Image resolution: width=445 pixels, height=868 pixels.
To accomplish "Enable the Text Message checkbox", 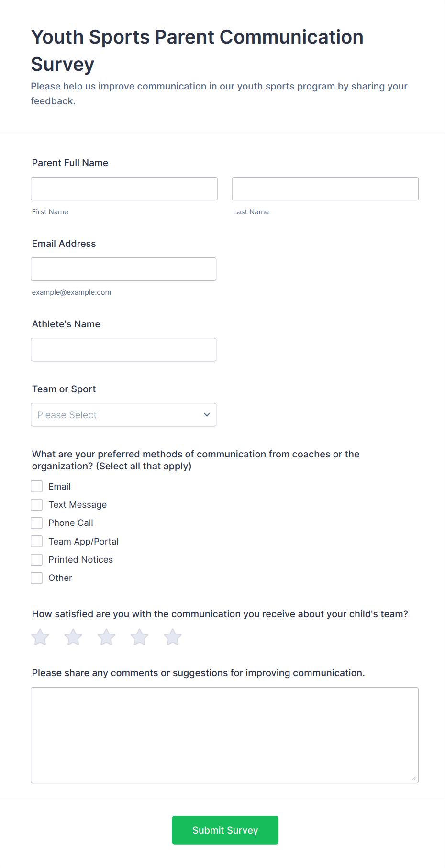I will [x=37, y=505].
